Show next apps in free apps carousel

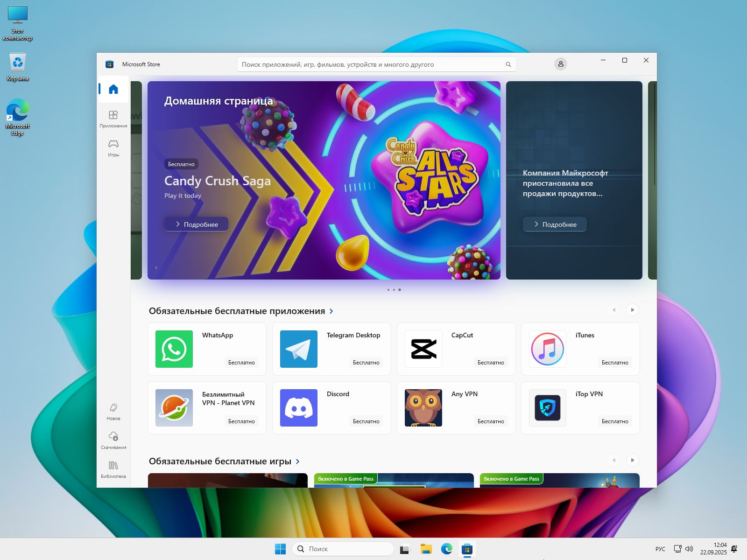[x=633, y=310]
